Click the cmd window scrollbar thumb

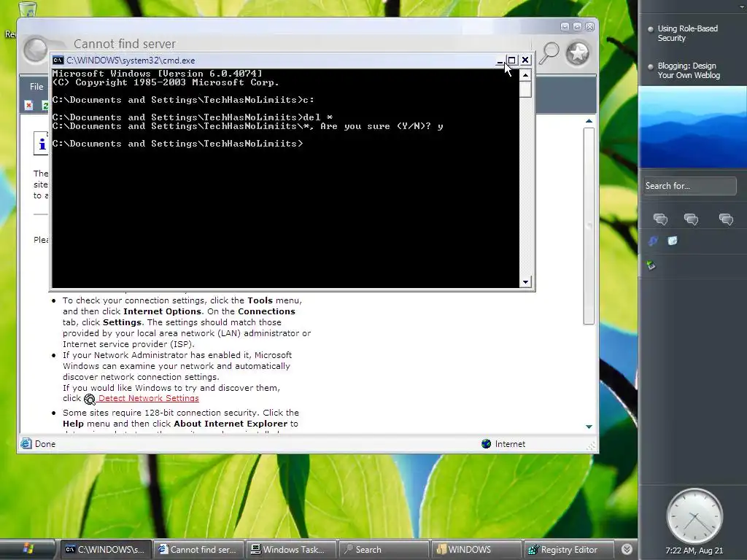525,90
